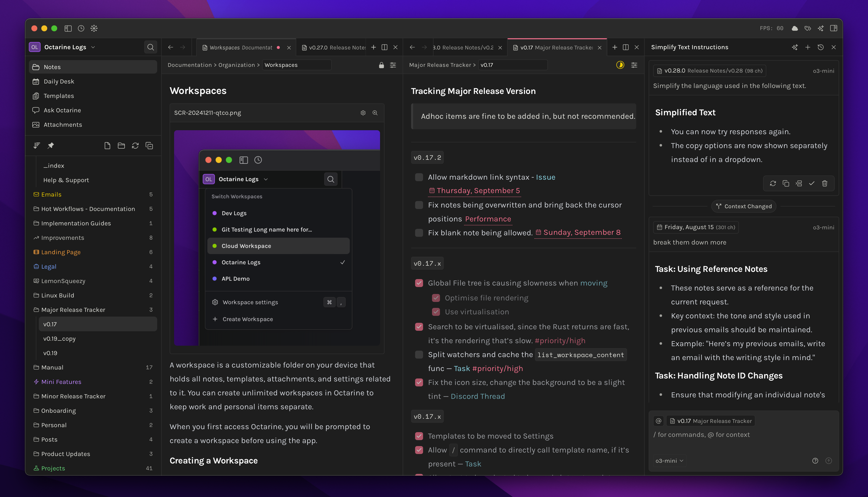
Task: Uncheck 'Optimise file rendering' subtask
Action: (x=436, y=298)
